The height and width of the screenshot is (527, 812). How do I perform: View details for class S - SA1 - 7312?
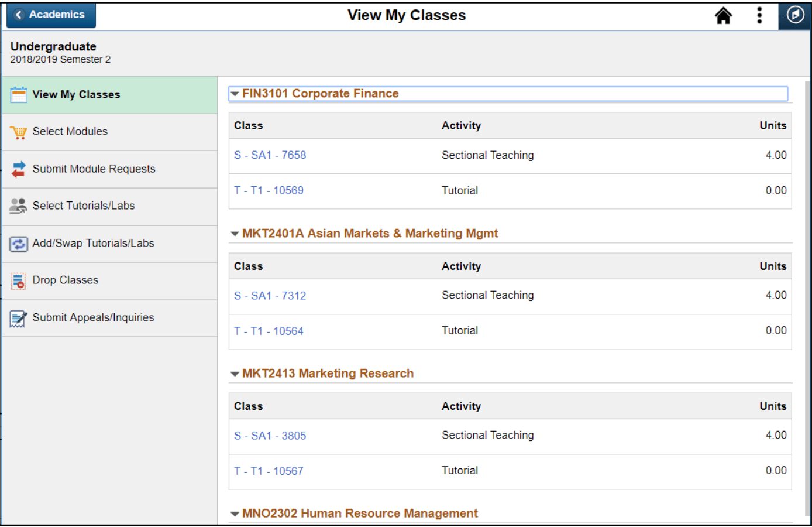[x=270, y=296]
